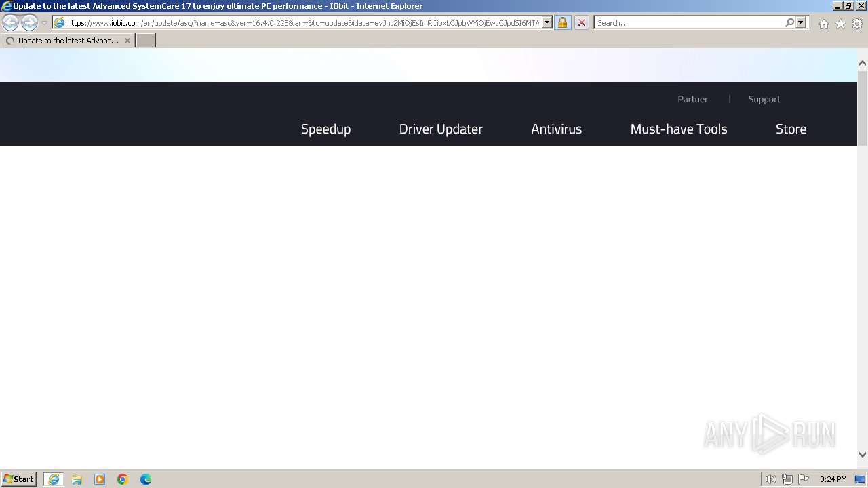868x488 pixels.
Task: Expand the address bar autocomplete dropdown
Action: click(547, 22)
